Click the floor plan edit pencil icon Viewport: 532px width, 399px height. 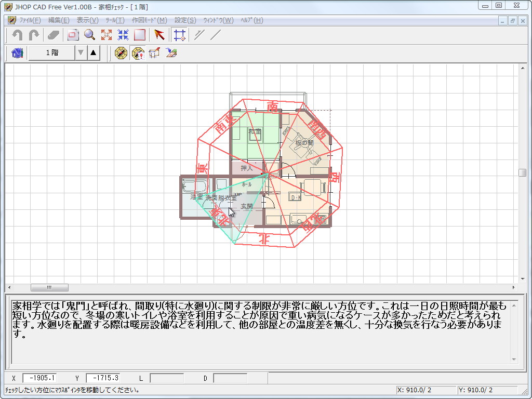[x=154, y=53]
